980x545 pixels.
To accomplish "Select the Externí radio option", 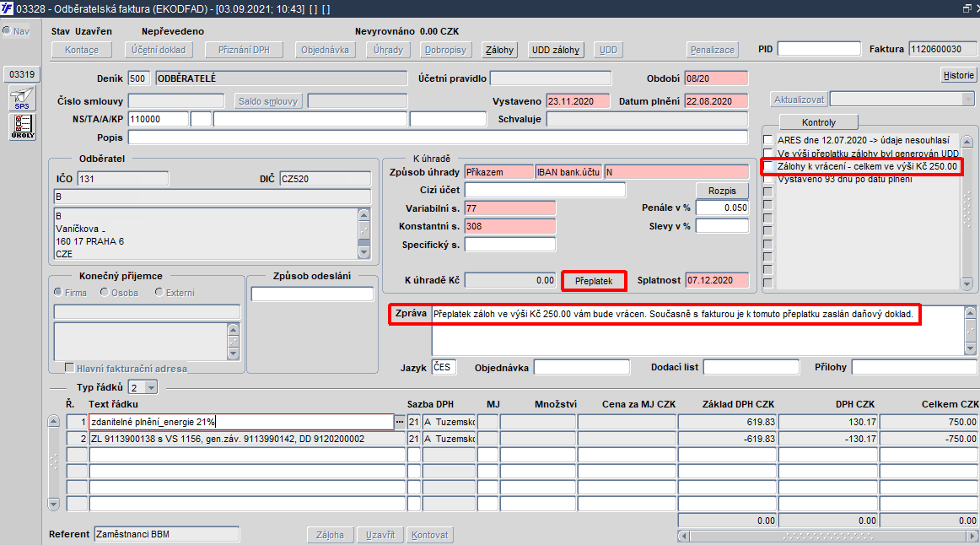I will tap(159, 293).
